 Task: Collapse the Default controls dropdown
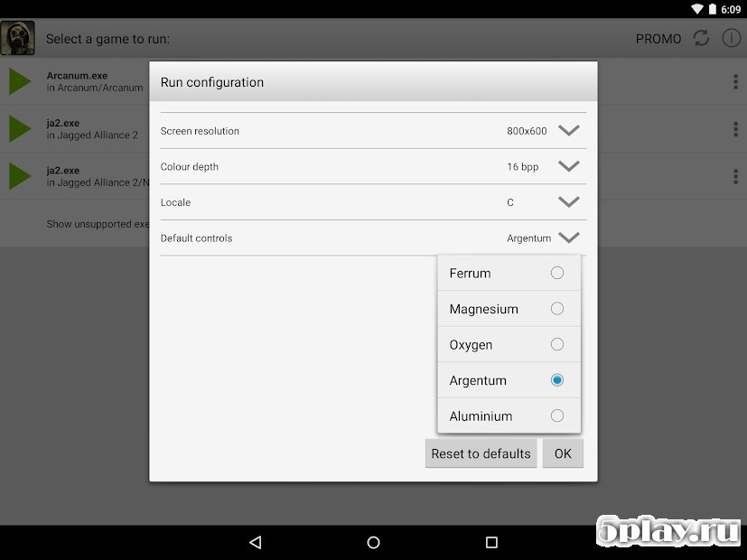[568, 238]
